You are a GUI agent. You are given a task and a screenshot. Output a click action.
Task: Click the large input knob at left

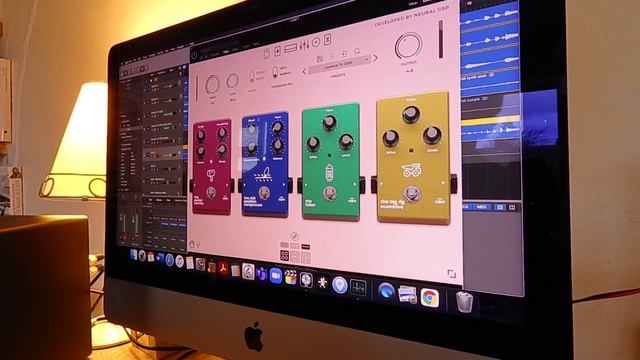pos(213,85)
